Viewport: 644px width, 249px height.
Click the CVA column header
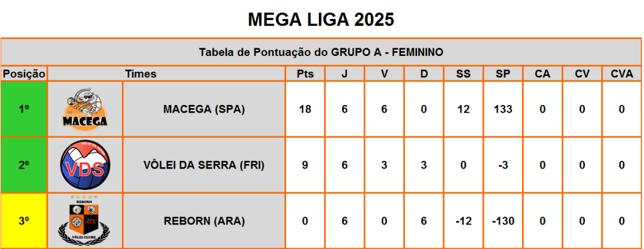tap(622, 74)
